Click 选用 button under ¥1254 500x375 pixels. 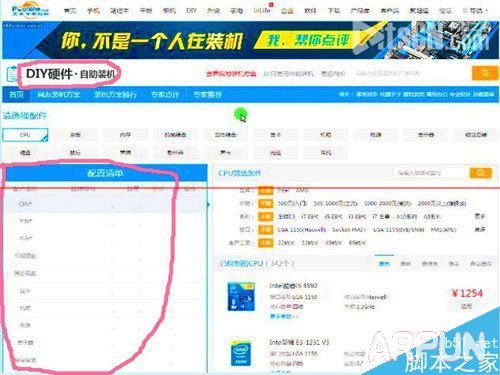pos(466,306)
